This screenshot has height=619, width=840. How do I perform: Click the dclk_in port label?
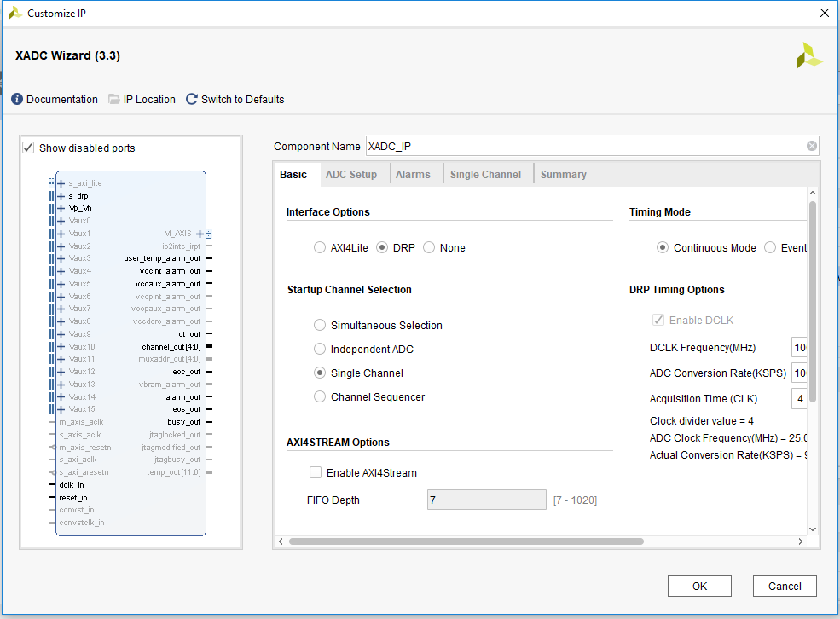72,484
